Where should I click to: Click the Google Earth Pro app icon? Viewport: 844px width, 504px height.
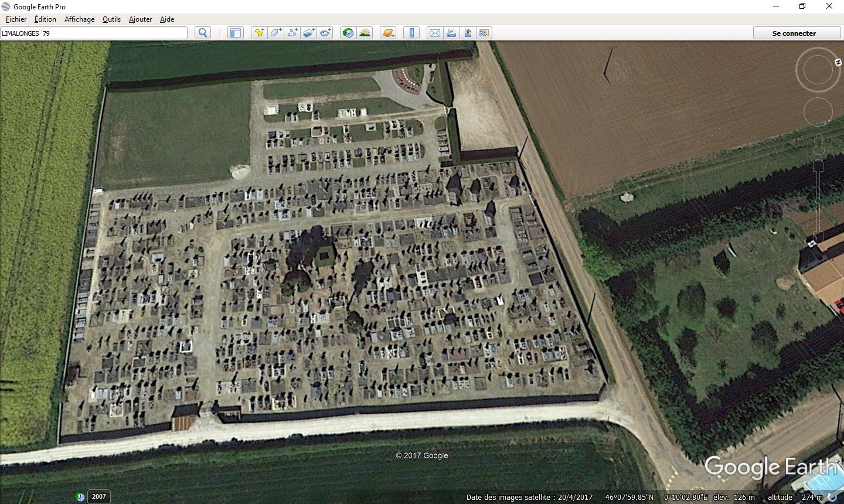(6, 6)
